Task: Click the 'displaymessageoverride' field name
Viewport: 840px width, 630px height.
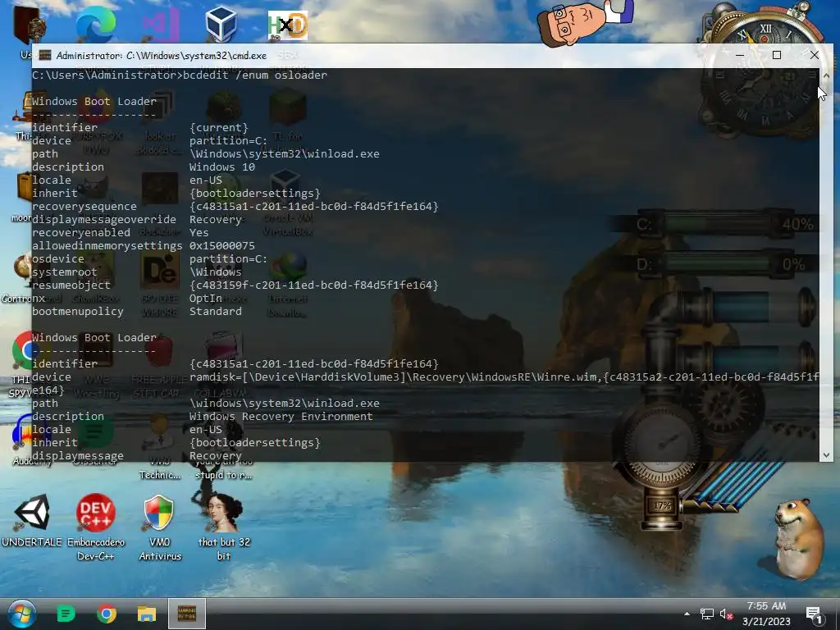Action: (x=104, y=219)
